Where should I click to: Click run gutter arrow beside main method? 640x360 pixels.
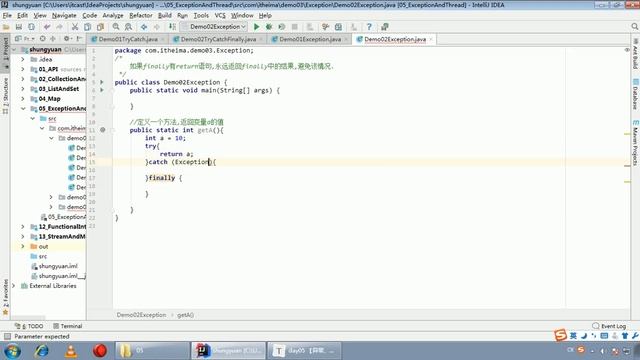pyautogui.click(x=102, y=90)
